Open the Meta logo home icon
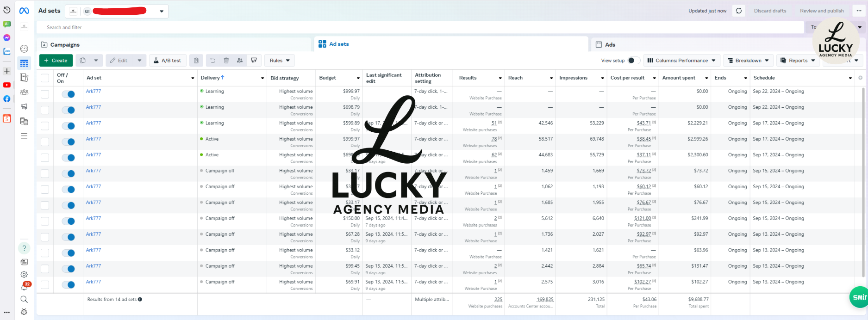The height and width of the screenshot is (320, 868). pyautogui.click(x=24, y=11)
